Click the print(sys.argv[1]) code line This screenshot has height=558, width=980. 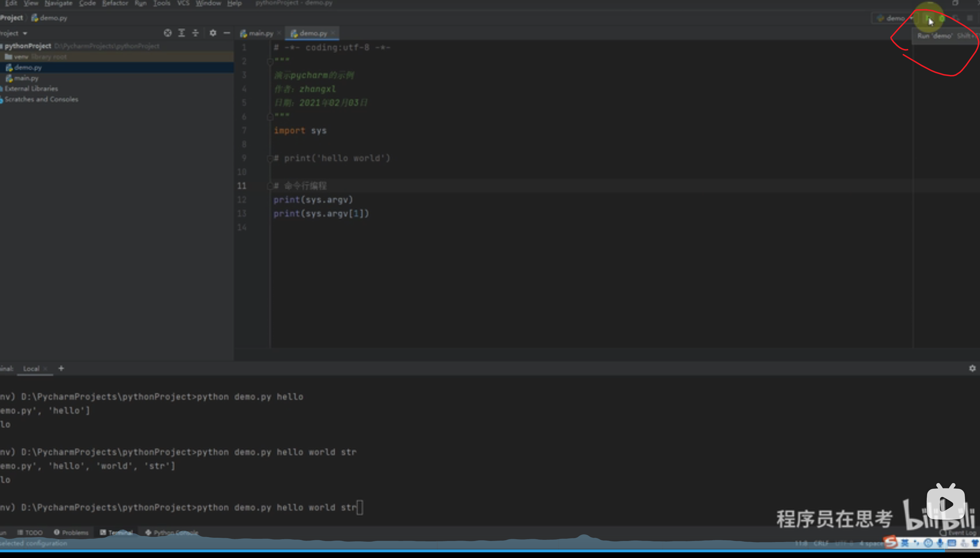click(321, 214)
